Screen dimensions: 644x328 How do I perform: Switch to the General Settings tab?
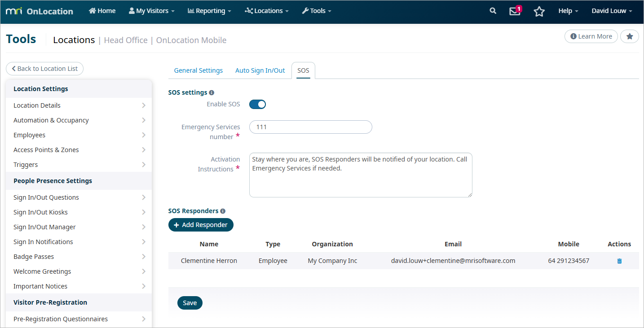[x=198, y=70]
